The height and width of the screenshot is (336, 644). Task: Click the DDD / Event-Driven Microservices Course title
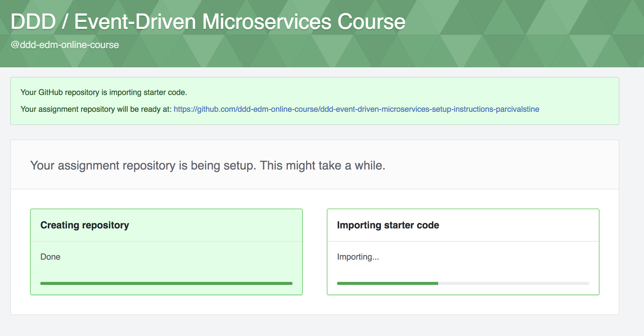point(208,22)
